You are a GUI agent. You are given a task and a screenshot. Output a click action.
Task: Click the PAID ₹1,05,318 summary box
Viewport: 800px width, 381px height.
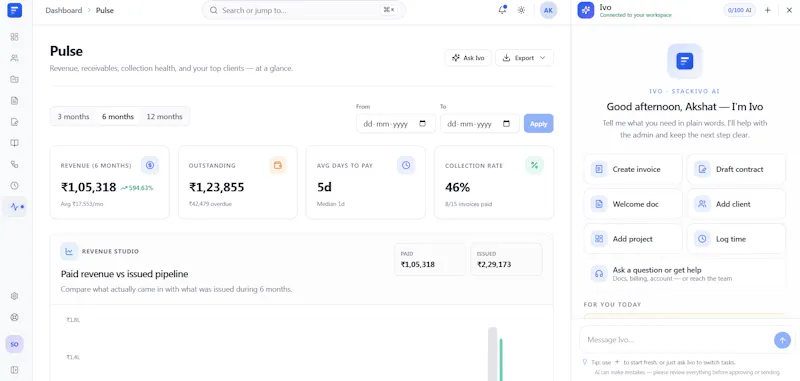pos(430,260)
